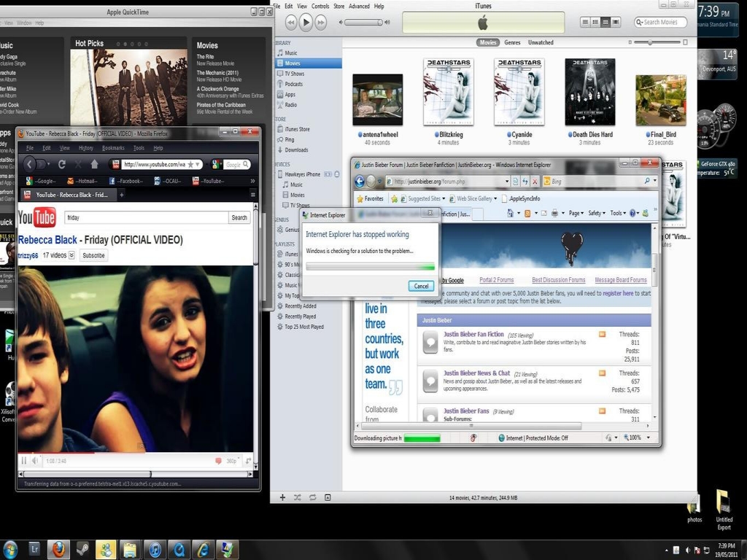The height and width of the screenshot is (560, 747).
Task: Open antena1wheel movie thumbnail
Action: (377, 99)
